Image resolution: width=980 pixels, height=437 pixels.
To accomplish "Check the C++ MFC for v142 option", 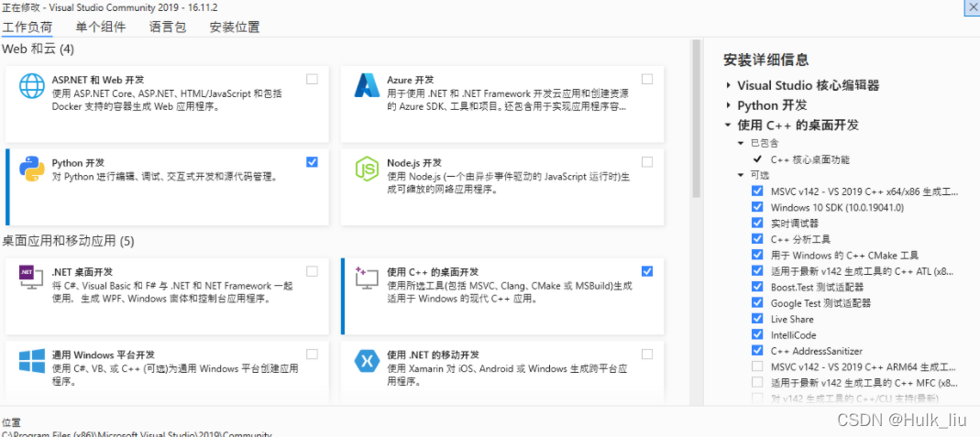I will (x=757, y=382).
